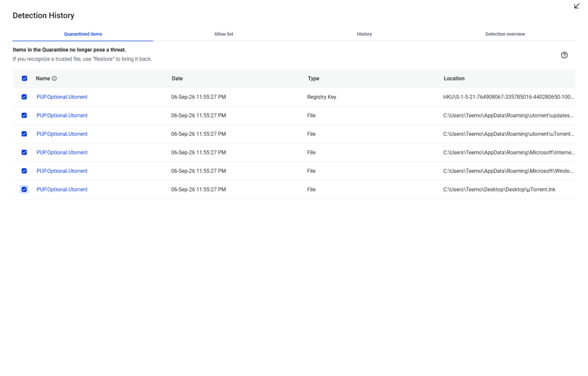Uncheck the checkbox for Microsoft\Windo file row
Image resolution: width=588 pixels, height=376 pixels.
pyautogui.click(x=24, y=171)
